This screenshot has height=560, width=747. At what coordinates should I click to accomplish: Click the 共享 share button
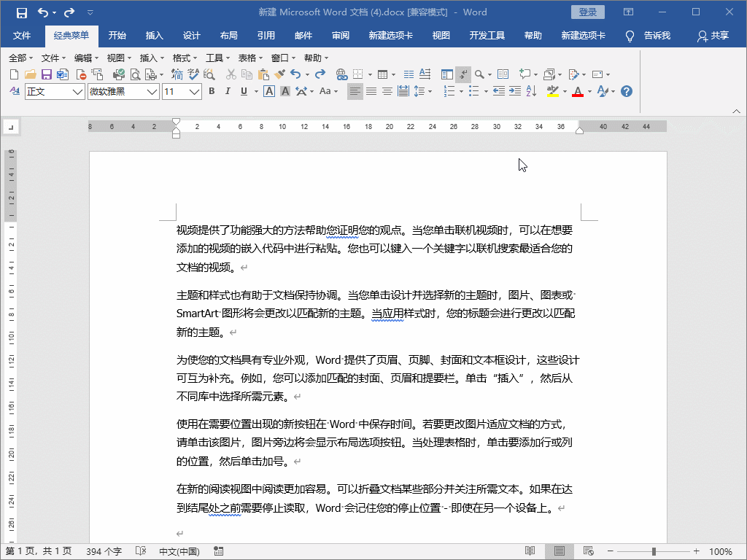713,36
